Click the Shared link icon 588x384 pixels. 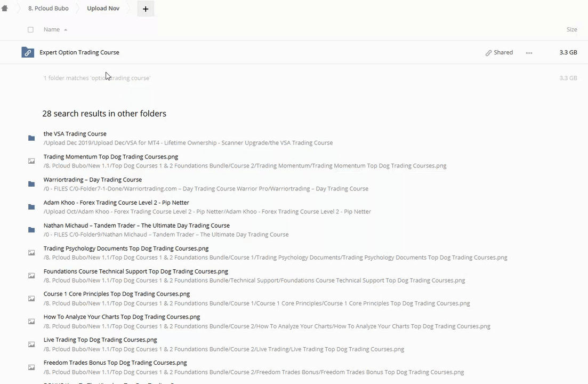pyautogui.click(x=488, y=53)
